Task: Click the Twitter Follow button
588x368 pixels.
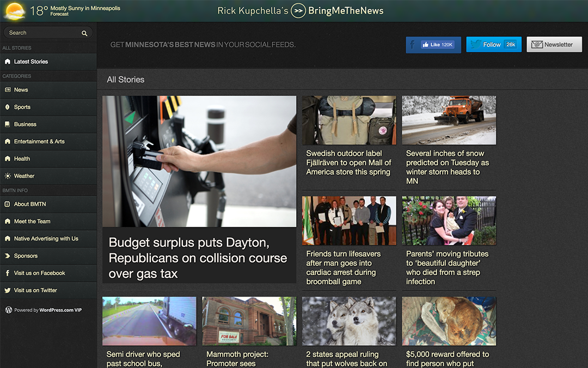Action: click(493, 45)
